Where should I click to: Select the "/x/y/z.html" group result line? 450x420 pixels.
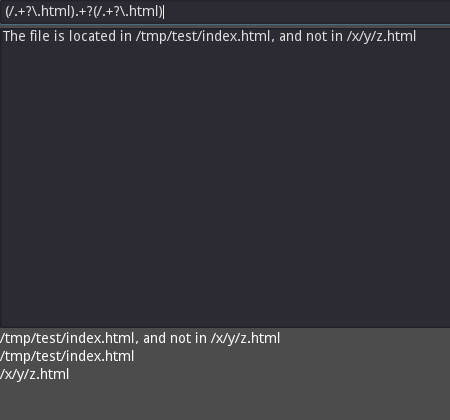tap(35, 374)
